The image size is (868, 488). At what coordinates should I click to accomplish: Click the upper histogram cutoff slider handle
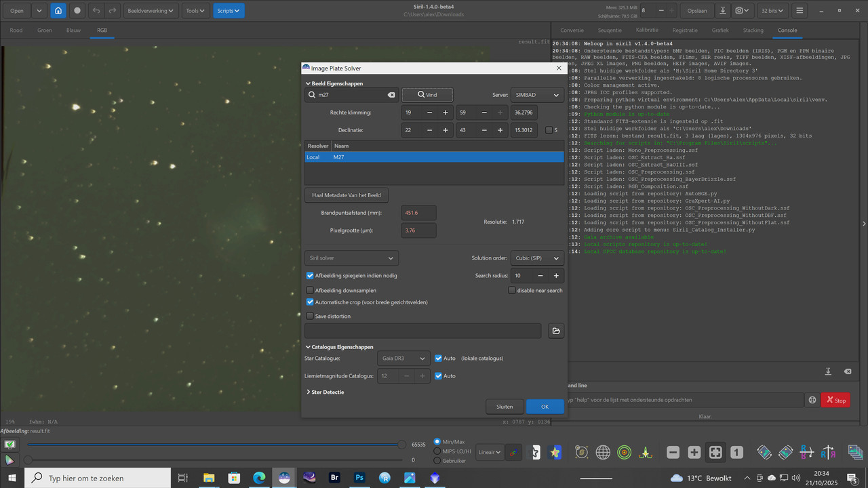pos(403,445)
